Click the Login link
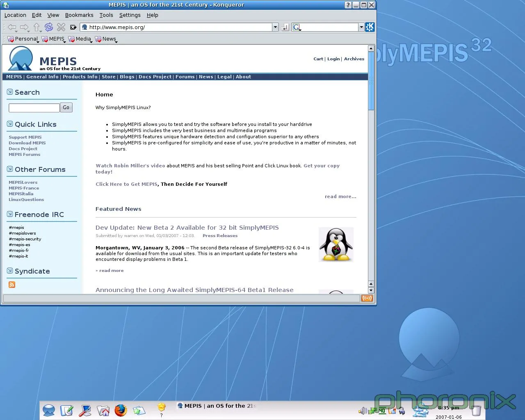 pos(333,59)
